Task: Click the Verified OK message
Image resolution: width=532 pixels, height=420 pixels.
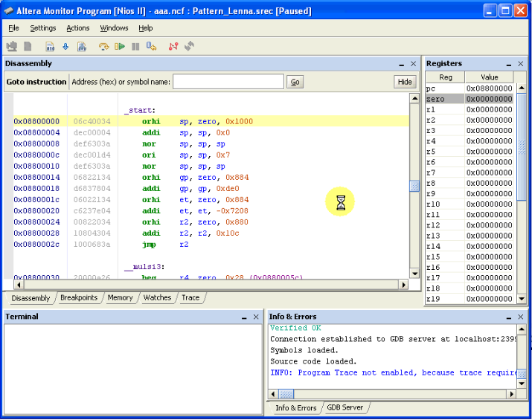Action: coord(295,328)
